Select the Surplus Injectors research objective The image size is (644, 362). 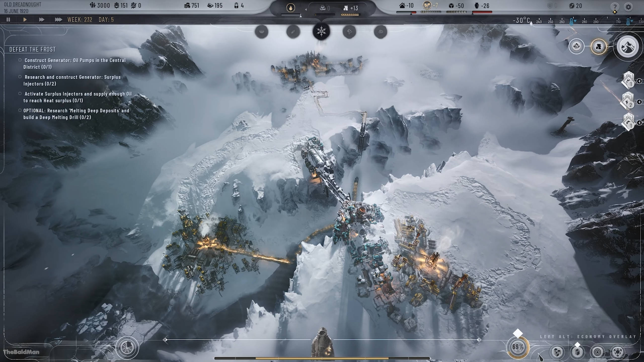pos(72,80)
